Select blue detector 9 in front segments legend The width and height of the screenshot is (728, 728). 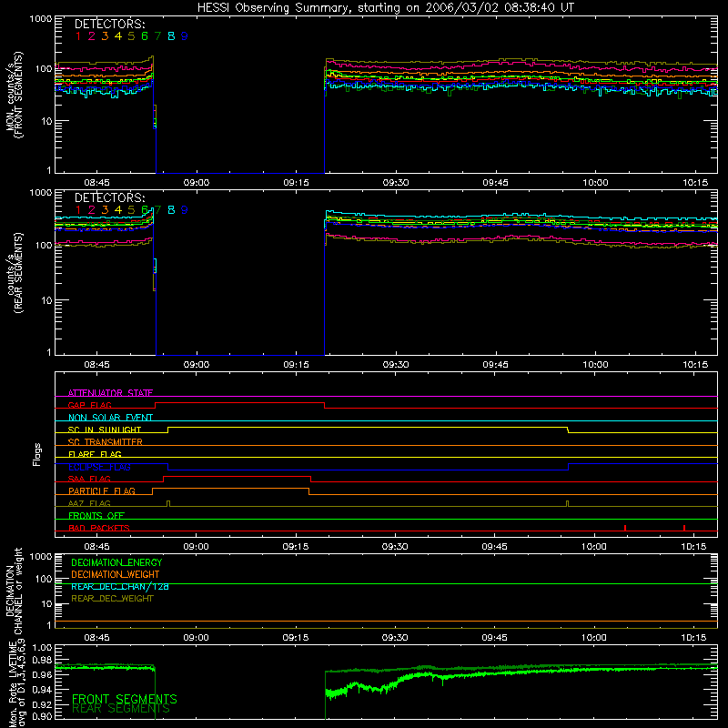click(185, 36)
